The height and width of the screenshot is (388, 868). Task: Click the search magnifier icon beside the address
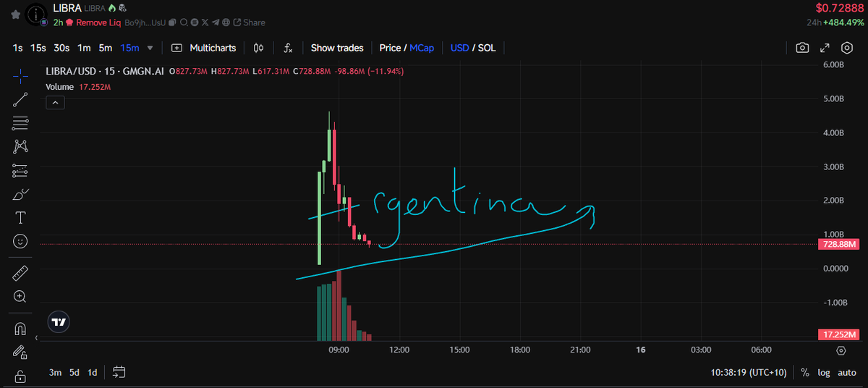click(x=184, y=22)
